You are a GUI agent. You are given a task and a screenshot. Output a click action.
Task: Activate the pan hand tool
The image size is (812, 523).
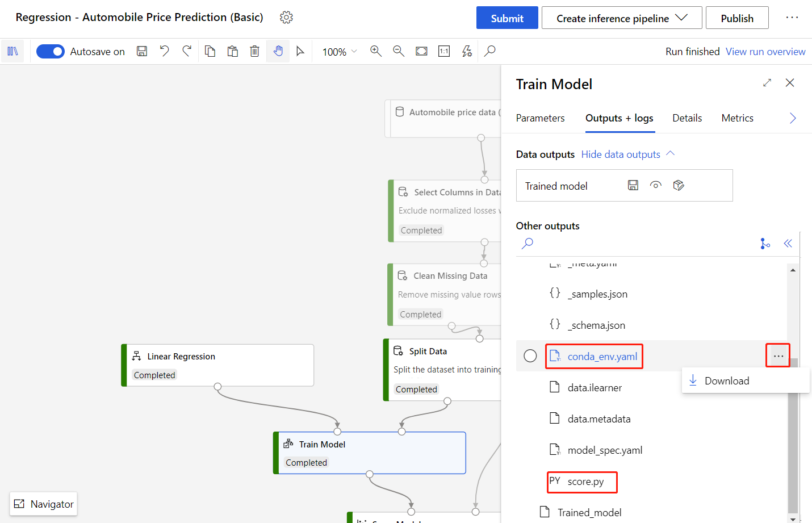[278, 51]
